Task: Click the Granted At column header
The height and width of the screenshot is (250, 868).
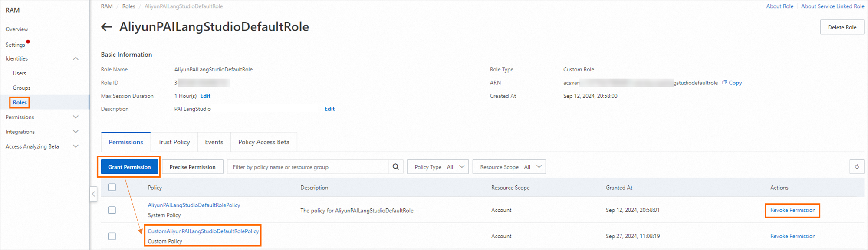Action: point(619,188)
